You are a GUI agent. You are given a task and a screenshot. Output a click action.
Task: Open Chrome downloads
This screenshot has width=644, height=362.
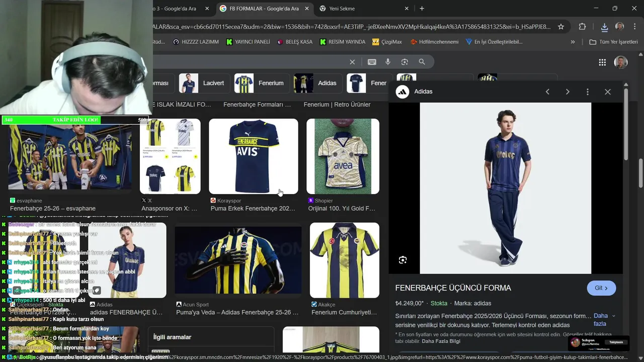click(x=605, y=27)
